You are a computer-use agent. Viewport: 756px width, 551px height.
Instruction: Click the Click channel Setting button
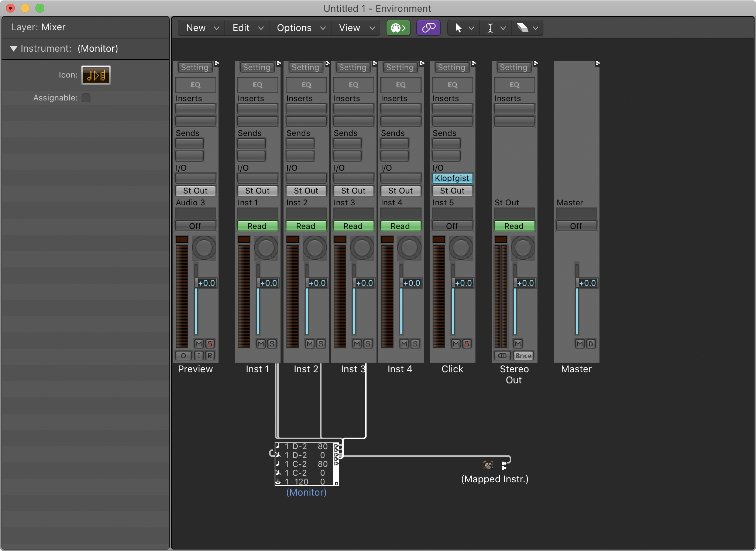pos(451,68)
